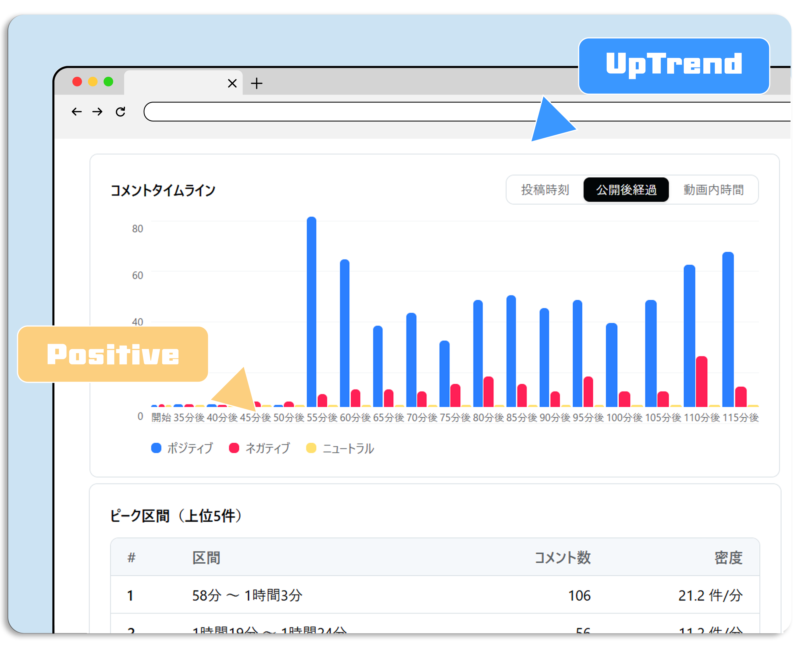The width and height of the screenshot is (812, 652).
Task: Click rank number 1 in the first row
Action: pyautogui.click(x=130, y=595)
